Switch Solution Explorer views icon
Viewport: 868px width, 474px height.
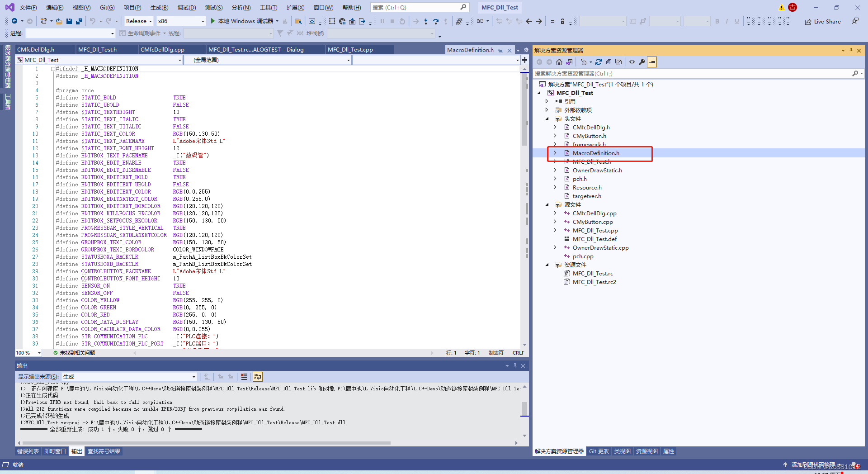coord(569,62)
